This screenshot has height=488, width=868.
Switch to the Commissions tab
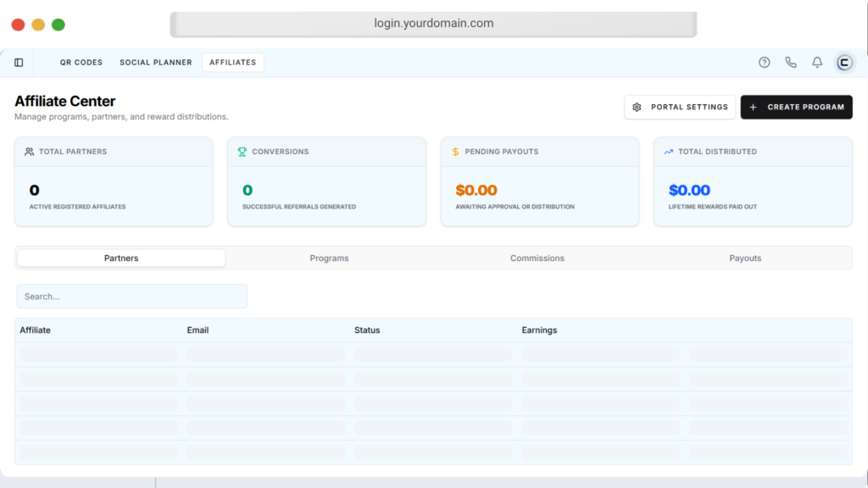(x=537, y=258)
